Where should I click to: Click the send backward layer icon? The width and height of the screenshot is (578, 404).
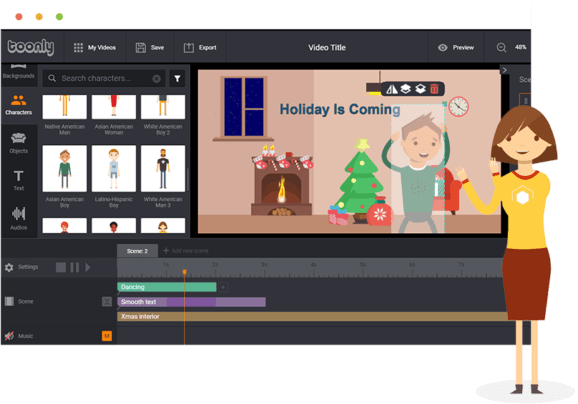(x=420, y=89)
